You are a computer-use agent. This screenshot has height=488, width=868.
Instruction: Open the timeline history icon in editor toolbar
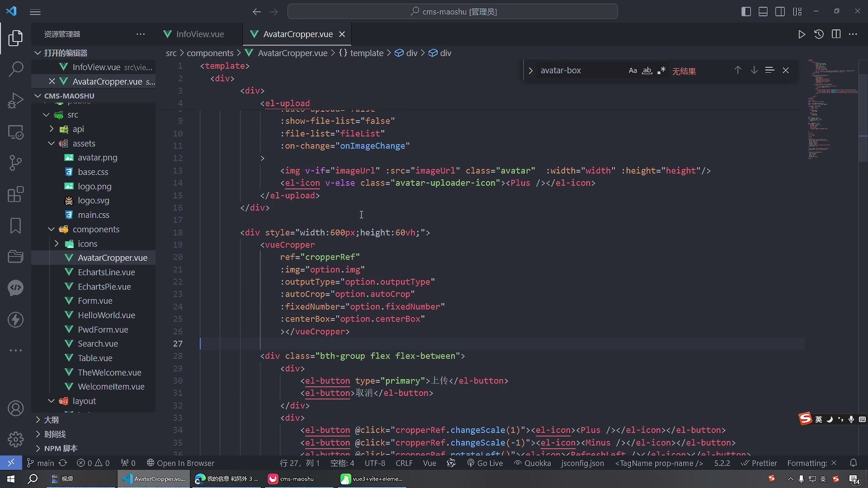coord(819,34)
